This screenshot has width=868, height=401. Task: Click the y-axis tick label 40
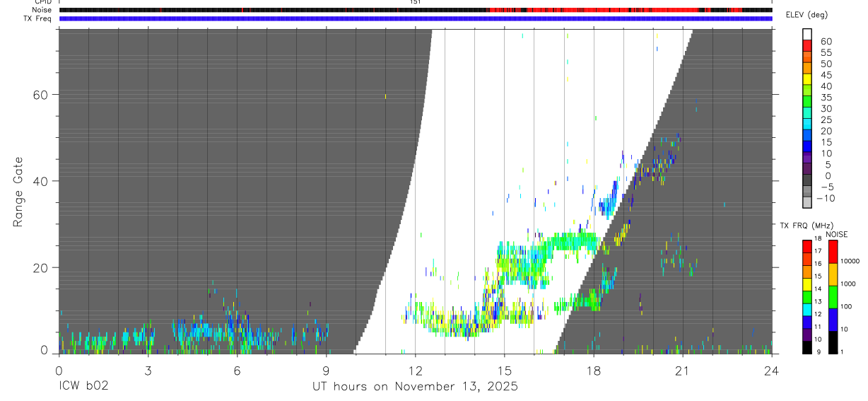[39, 181]
